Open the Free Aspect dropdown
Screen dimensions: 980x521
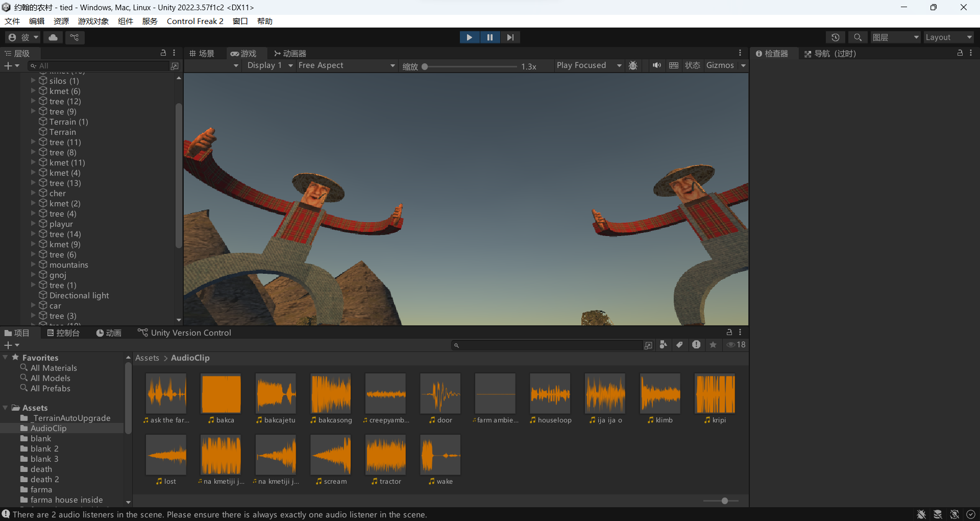pyautogui.click(x=347, y=65)
